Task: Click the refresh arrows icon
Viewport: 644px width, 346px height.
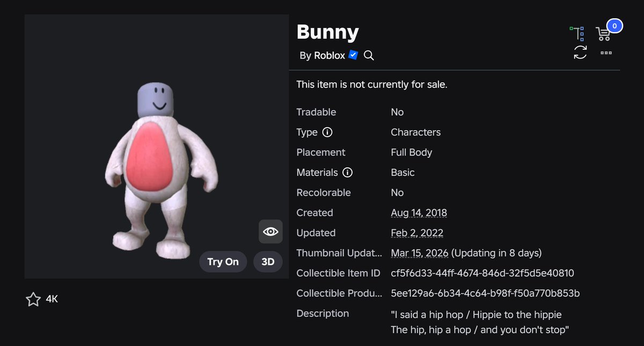Action: 580,53
